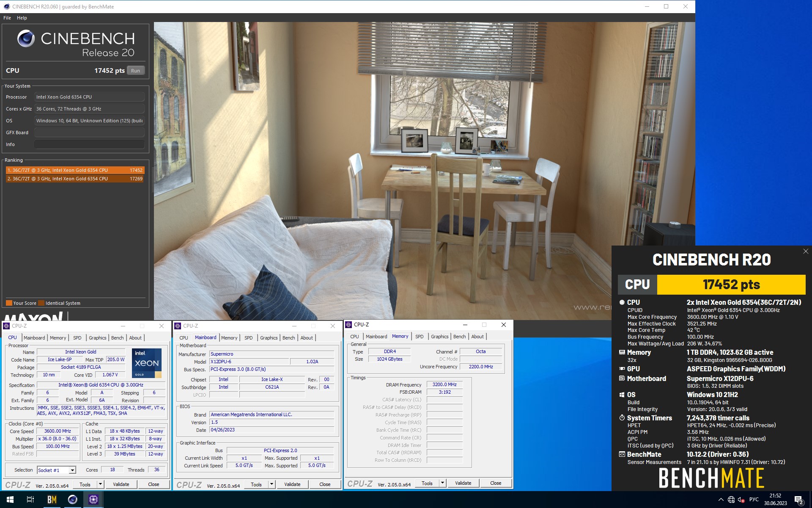Open the notification center icon
The image size is (812, 508).
[799, 500]
